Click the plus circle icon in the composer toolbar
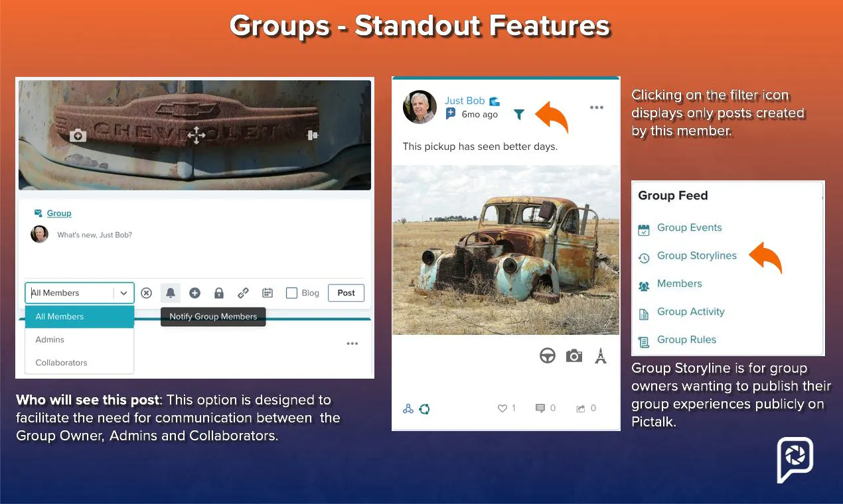Screen dimensions: 843x504 tap(194, 293)
